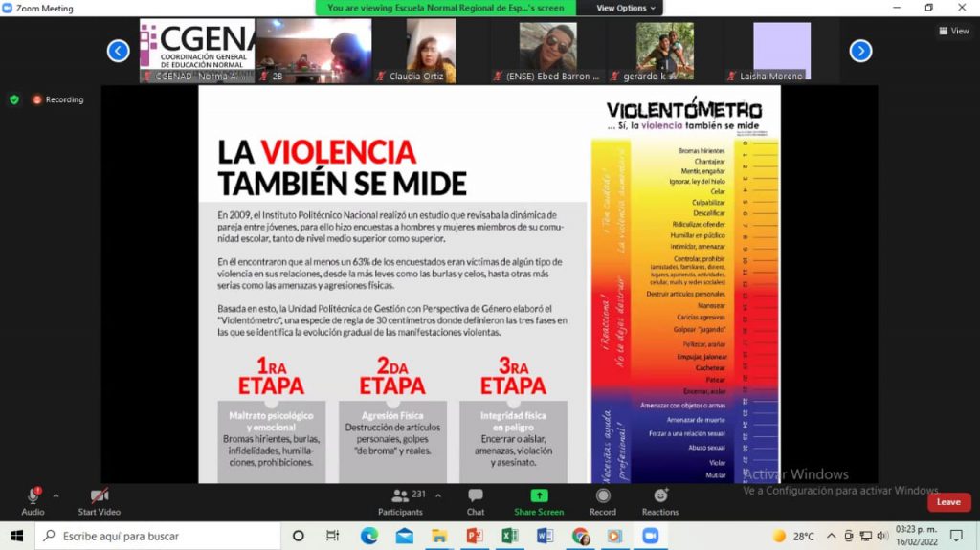This screenshot has width=980, height=550.
Task: Open Reactions menu
Action: point(660,501)
